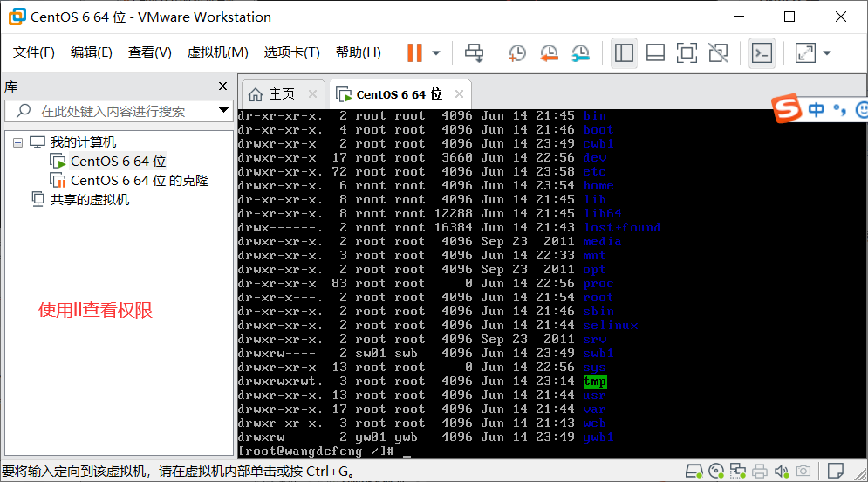This screenshot has width=868, height=482.
Task: Click the network adapter status icon
Action: tap(738, 471)
